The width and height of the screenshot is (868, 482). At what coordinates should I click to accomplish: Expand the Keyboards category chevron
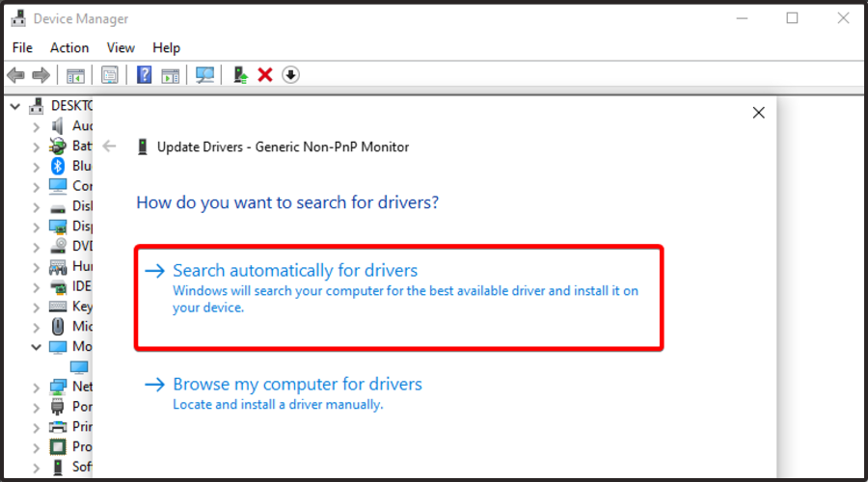coord(36,308)
